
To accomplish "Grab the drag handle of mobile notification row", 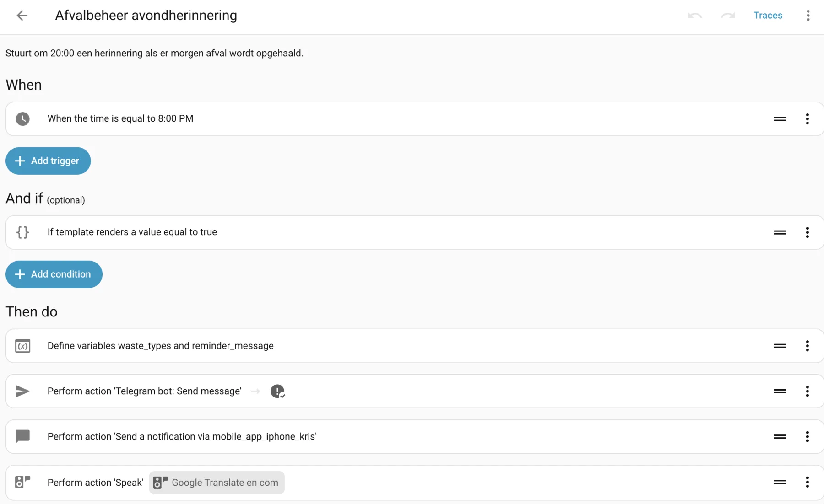I will pyautogui.click(x=780, y=436).
